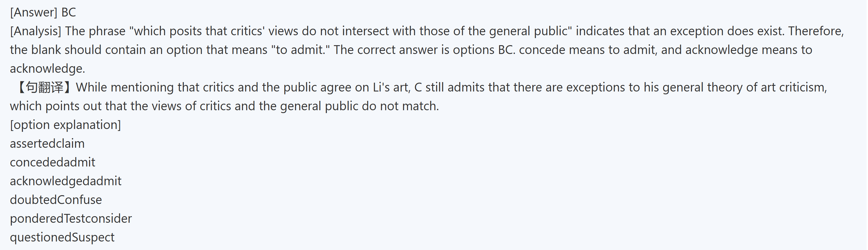Click the "[Analysis]" label
868x250 pixels.
coord(36,31)
